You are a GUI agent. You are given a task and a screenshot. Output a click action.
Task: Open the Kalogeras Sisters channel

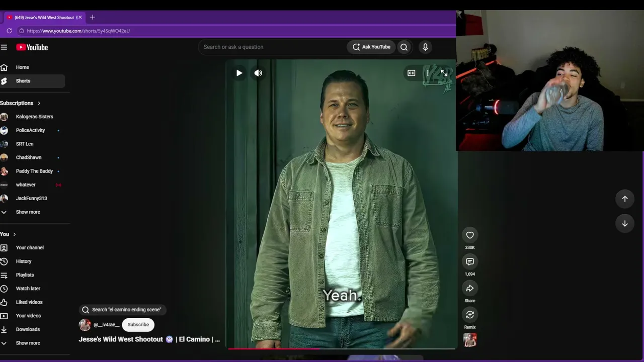33,117
